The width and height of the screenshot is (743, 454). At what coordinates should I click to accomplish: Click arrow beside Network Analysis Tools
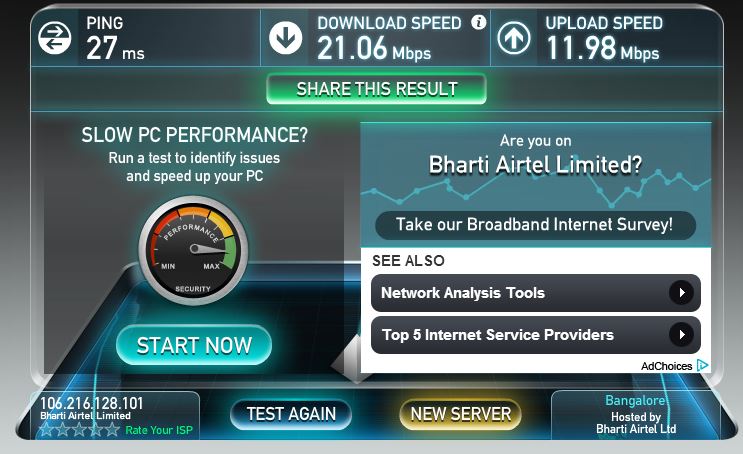coord(681,293)
